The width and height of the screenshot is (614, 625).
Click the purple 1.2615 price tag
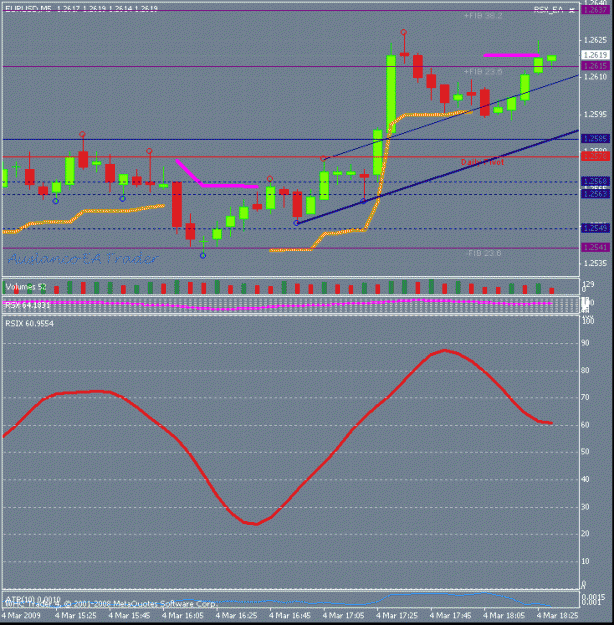596,66
